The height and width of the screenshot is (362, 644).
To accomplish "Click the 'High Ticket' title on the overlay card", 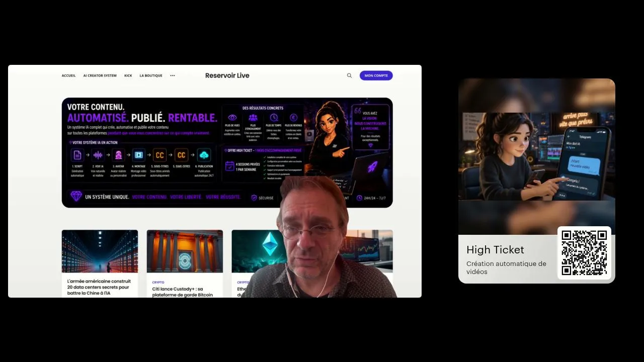I will point(495,250).
